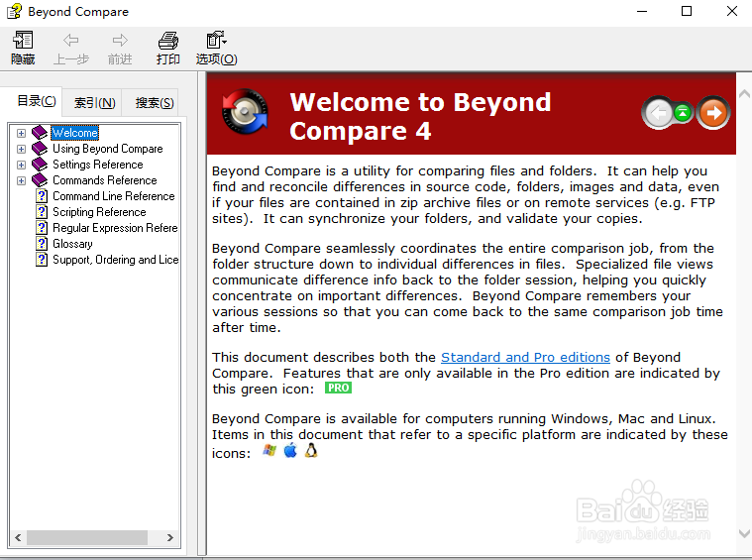This screenshot has width=752, height=560.
Task: Click the Beyond Compare title bar app icon
Action: (14, 11)
